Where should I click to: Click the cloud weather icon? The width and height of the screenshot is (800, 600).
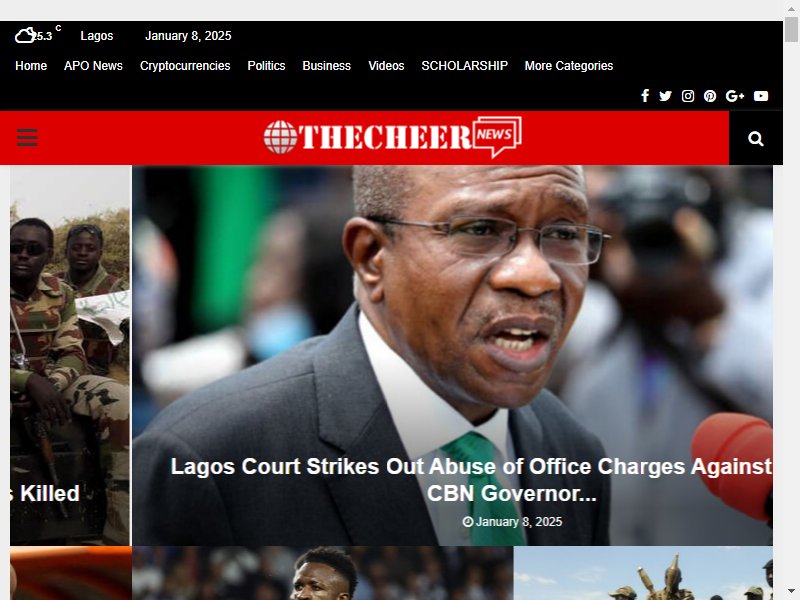[x=24, y=36]
